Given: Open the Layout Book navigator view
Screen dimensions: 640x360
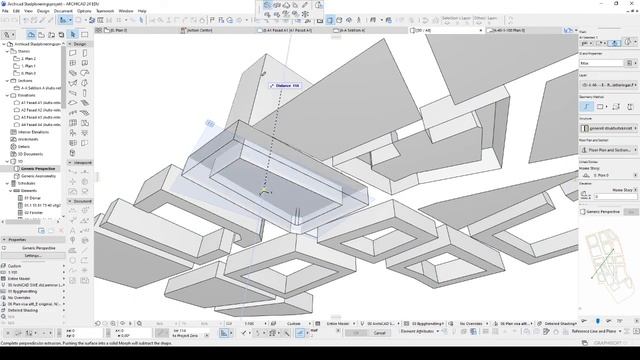Looking at the screenshot, I should (x=51, y=35).
